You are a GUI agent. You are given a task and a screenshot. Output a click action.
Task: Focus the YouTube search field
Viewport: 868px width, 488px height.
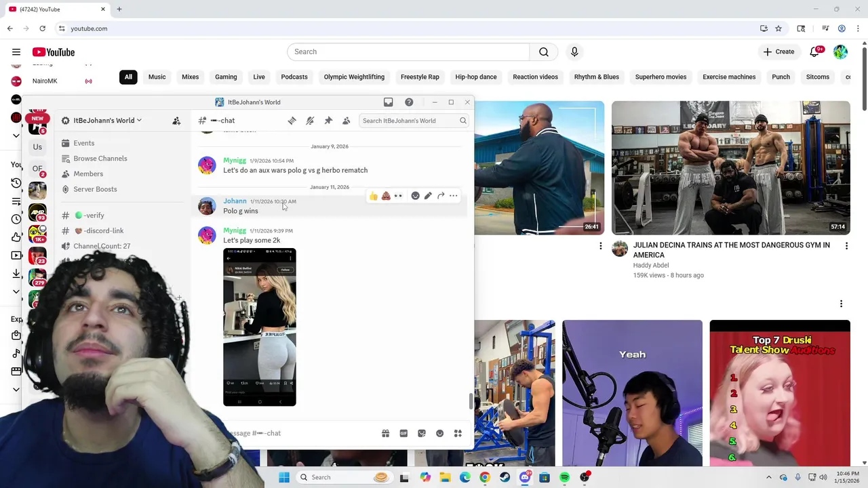pyautogui.click(x=408, y=52)
